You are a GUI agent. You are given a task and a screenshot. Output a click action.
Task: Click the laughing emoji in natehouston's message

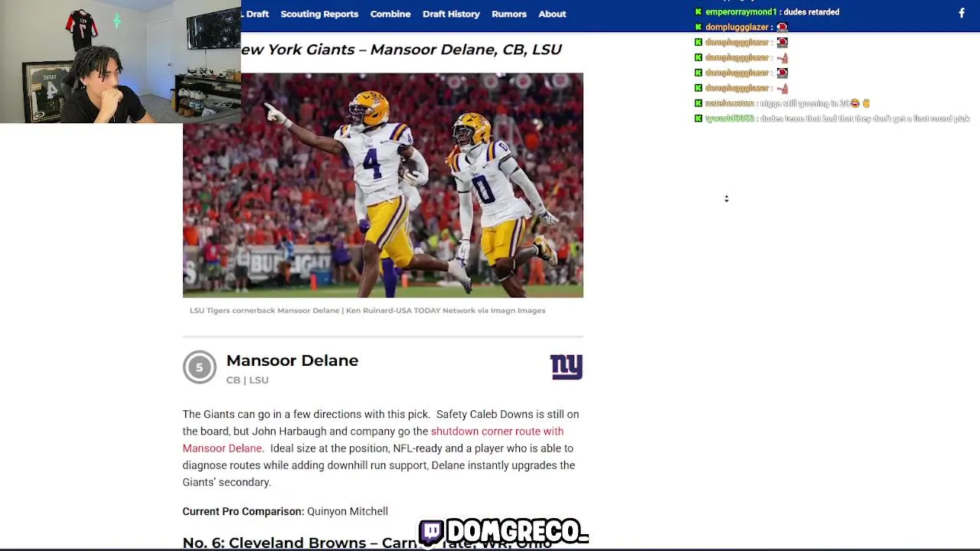(854, 103)
